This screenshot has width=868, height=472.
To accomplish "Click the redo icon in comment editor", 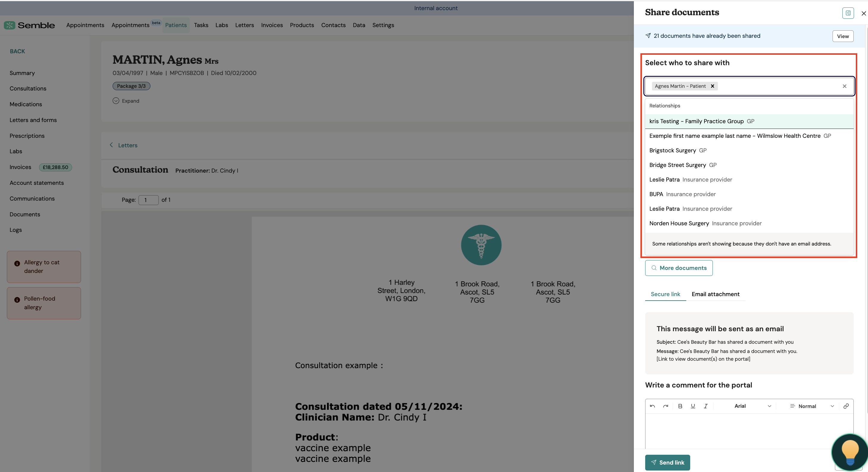I will click(665, 406).
